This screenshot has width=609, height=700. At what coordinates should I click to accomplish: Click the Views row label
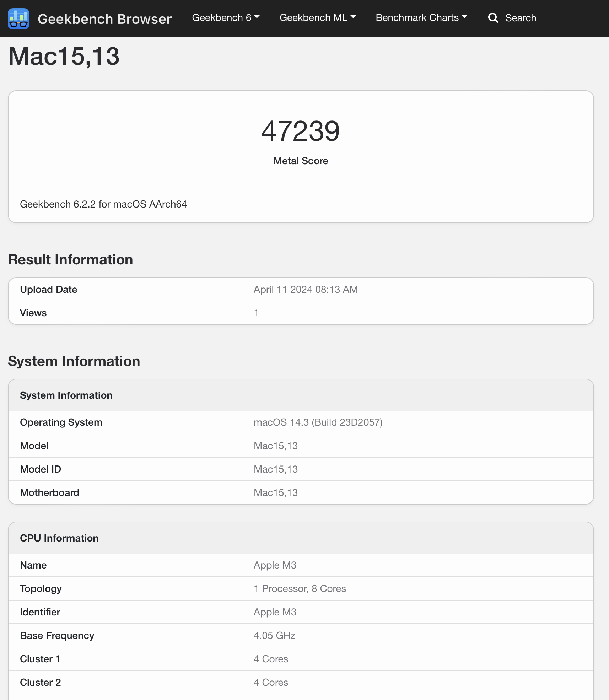tap(33, 313)
